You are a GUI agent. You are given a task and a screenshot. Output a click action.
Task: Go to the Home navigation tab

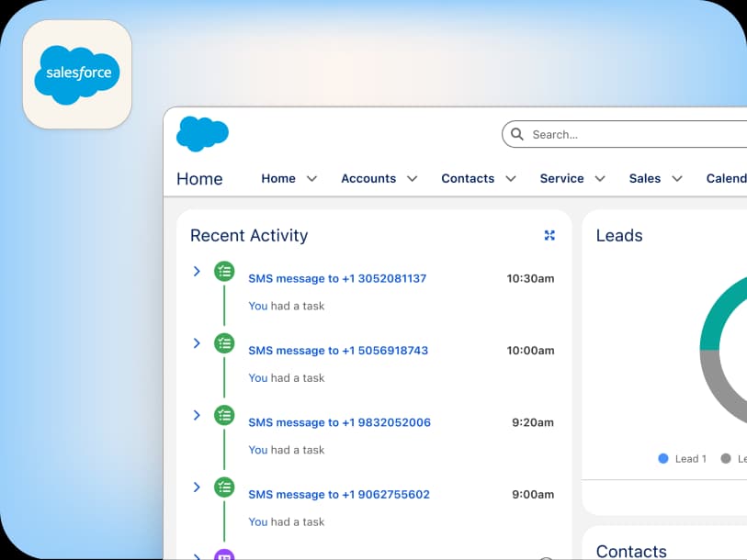pyautogui.click(x=278, y=179)
